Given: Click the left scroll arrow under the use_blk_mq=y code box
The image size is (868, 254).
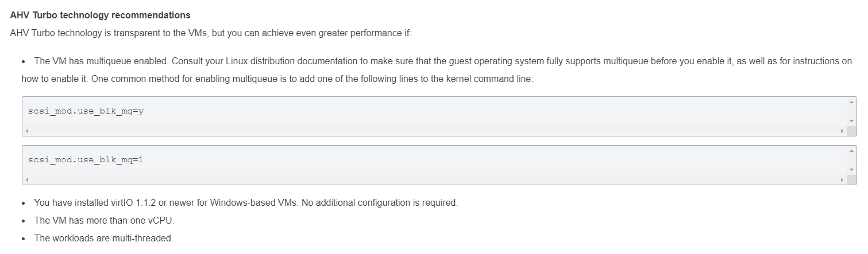Looking at the screenshot, I should [27, 131].
